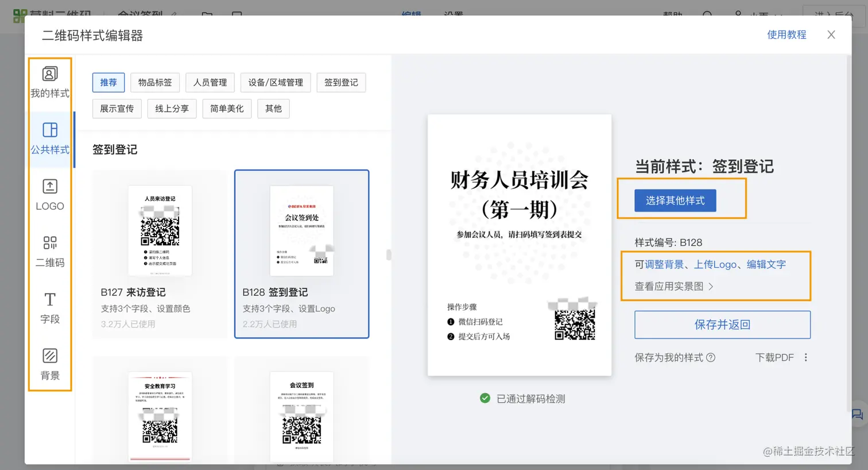Choose the 会议签到 style thumbnail in bottom row
This screenshot has height=470, width=868.
(x=302, y=417)
